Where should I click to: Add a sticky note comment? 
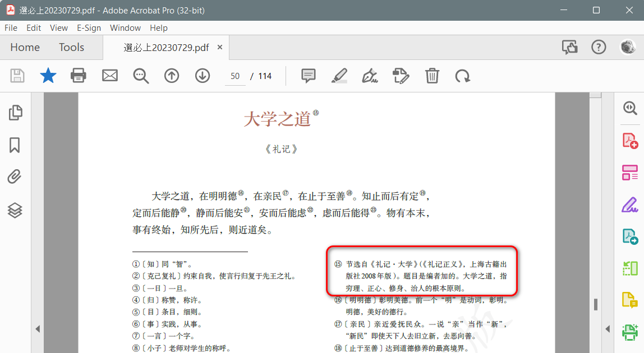[x=309, y=76]
